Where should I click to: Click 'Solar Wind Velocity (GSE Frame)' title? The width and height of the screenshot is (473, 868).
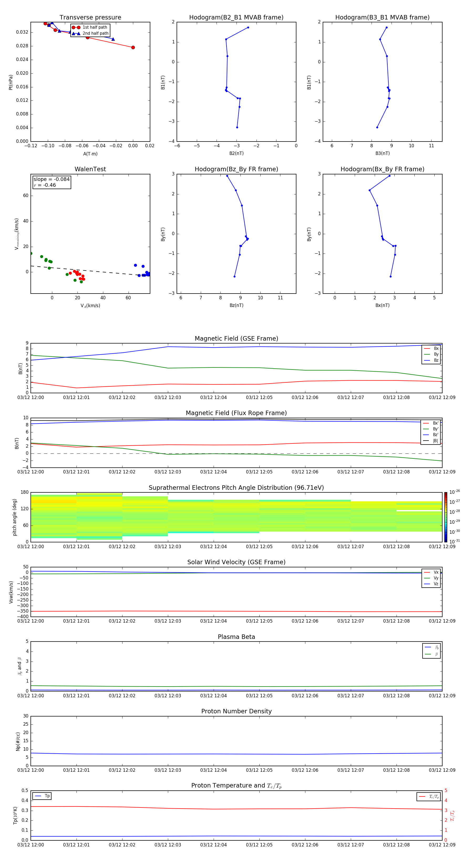coord(236,562)
